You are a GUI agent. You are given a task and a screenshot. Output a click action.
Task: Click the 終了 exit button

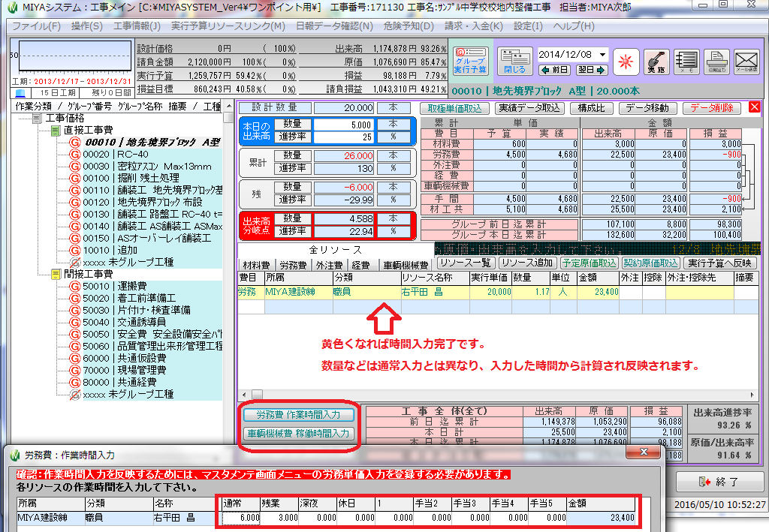(719, 482)
